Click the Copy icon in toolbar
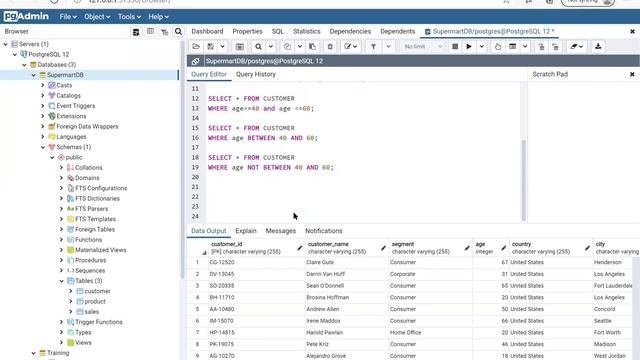This screenshot has height=360, width=640. tap(287, 47)
